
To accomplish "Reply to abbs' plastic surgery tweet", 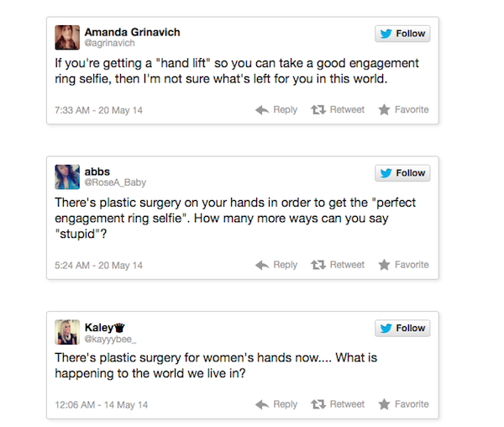I will 276,265.
